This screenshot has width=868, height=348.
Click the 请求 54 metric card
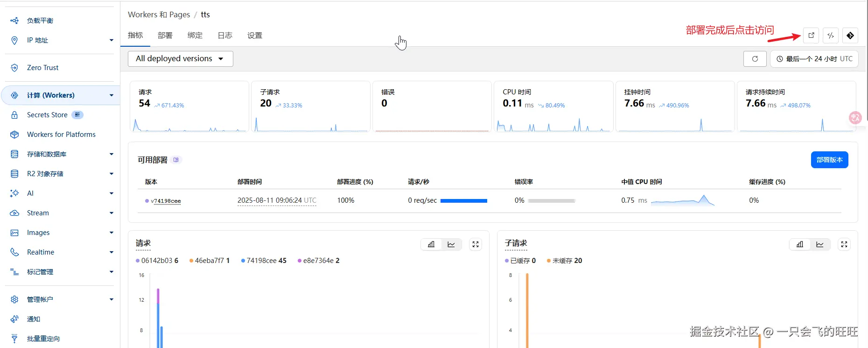click(189, 107)
